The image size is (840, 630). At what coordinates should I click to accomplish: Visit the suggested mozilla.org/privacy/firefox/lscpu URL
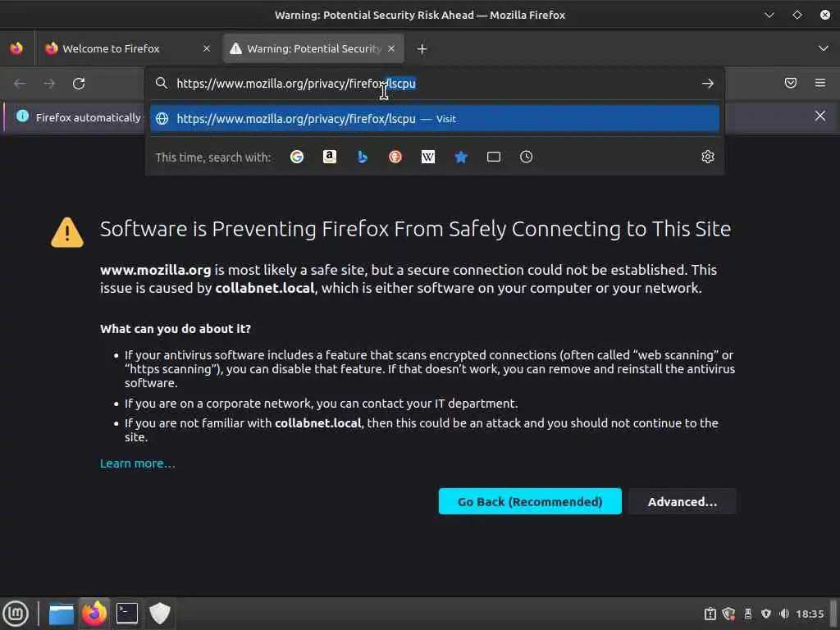tap(435, 119)
